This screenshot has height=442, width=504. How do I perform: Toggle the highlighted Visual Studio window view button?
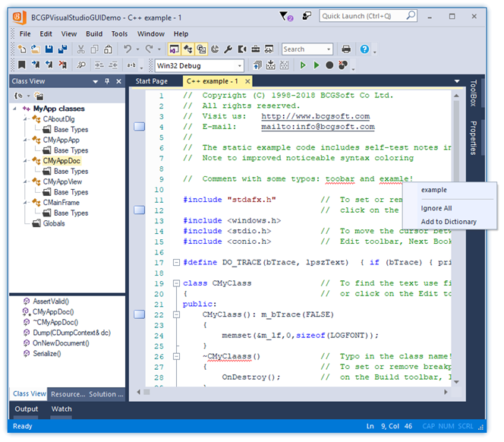[x=174, y=49]
